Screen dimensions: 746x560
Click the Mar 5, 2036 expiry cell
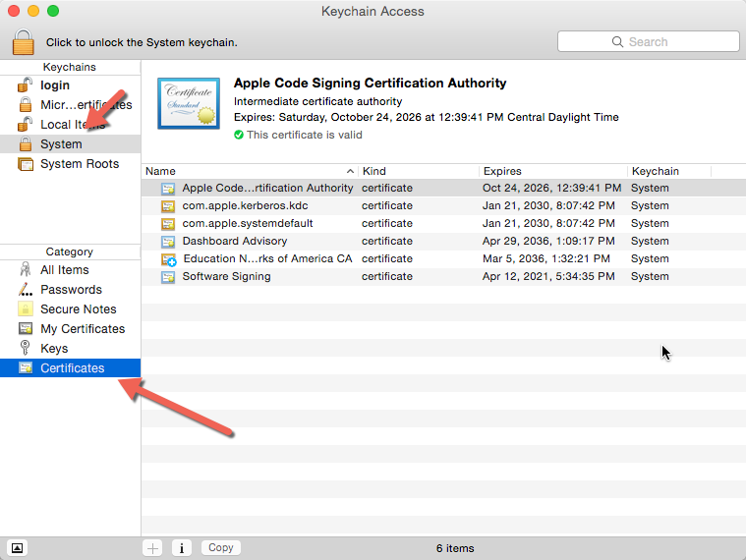pyautogui.click(x=546, y=258)
